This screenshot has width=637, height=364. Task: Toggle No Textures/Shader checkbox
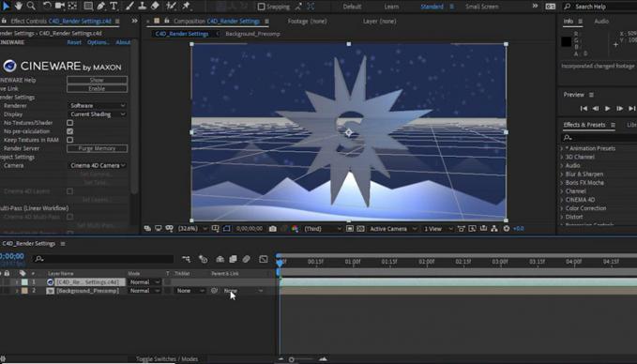pos(69,123)
